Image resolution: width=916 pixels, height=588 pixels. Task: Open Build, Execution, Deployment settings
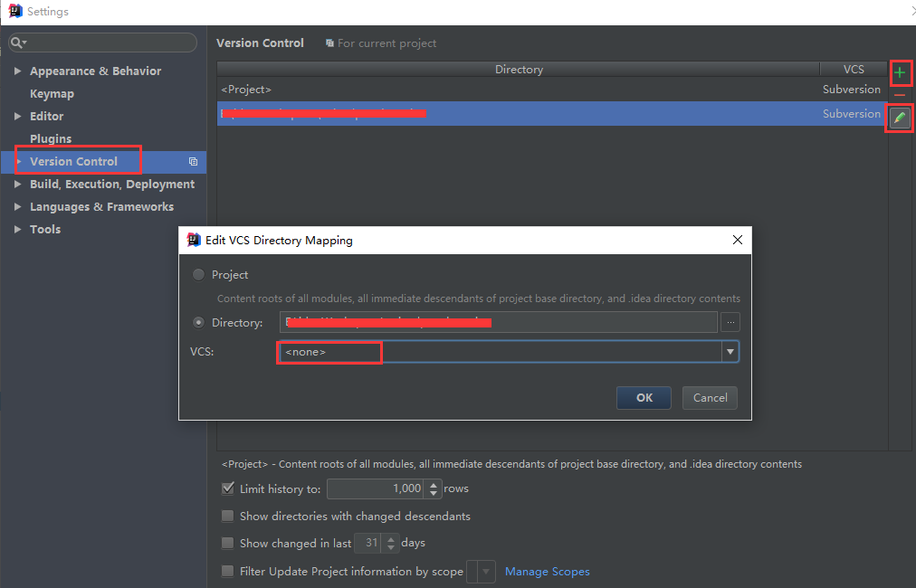(112, 184)
